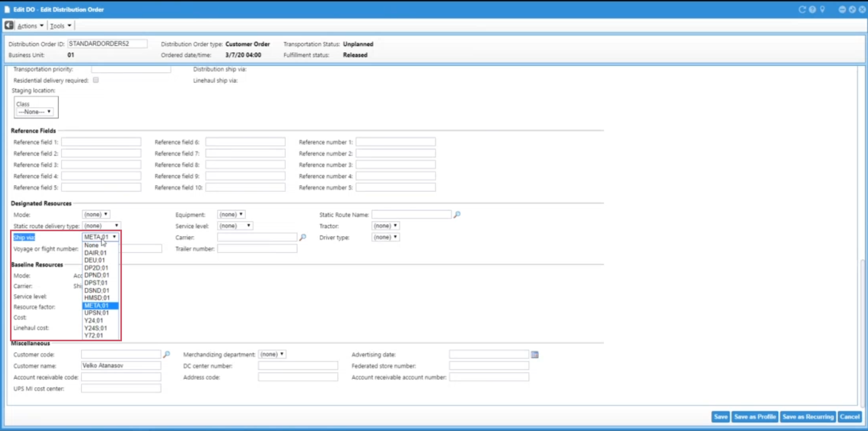Click the Customer code input field
Viewport: 868px width, 431px height.
point(121,354)
